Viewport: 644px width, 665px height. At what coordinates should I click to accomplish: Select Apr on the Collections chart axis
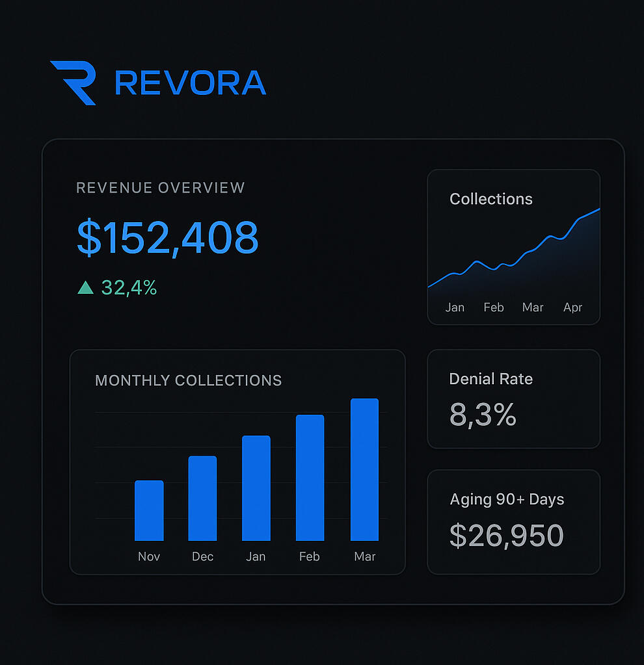pos(572,307)
